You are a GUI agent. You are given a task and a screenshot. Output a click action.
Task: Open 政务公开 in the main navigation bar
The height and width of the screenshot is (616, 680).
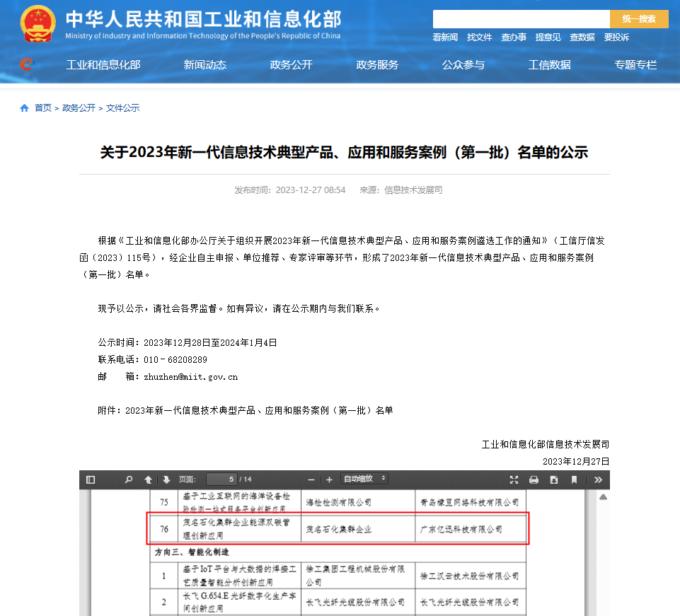tap(291, 65)
